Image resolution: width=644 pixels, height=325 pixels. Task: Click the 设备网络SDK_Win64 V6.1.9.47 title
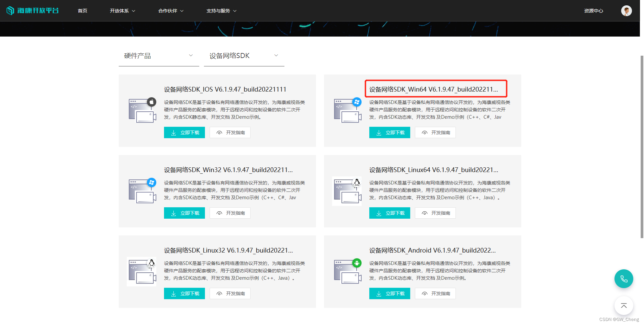pyautogui.click(x=434, y=89)
